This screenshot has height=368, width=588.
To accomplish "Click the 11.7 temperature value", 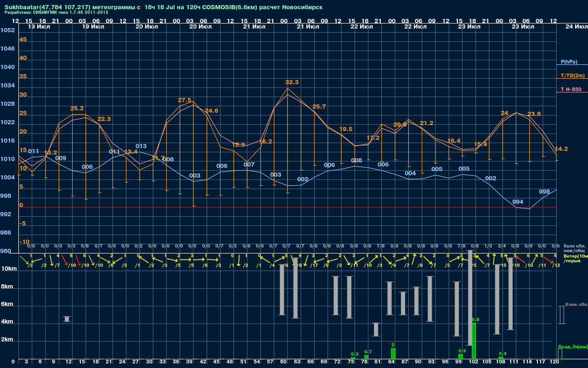I will click(x=158, y=158).
